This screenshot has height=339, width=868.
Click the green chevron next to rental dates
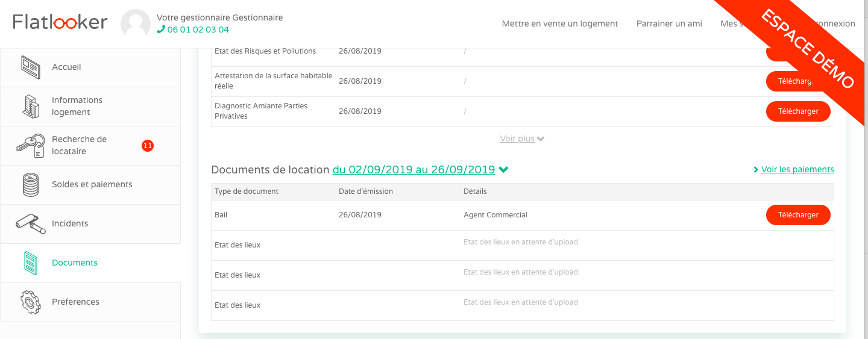click(504, 170)
